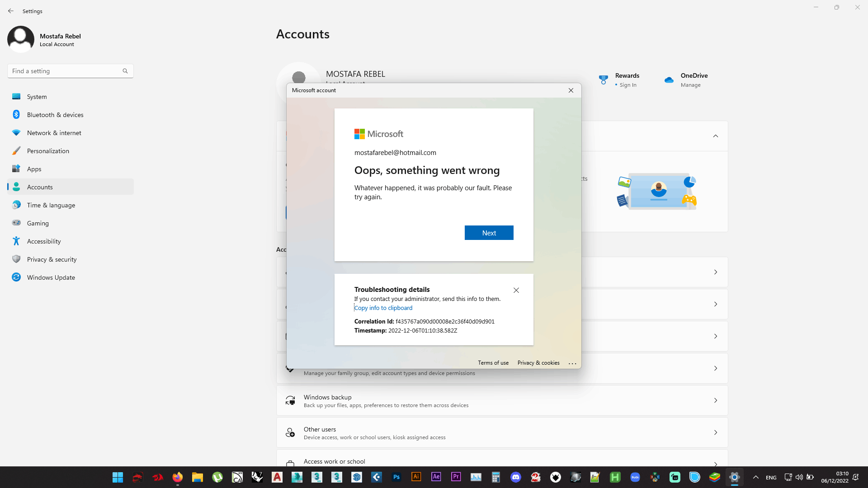
Task: Focus the Find a setting search box
Action: pyautogui.click(x=70, y=71)
